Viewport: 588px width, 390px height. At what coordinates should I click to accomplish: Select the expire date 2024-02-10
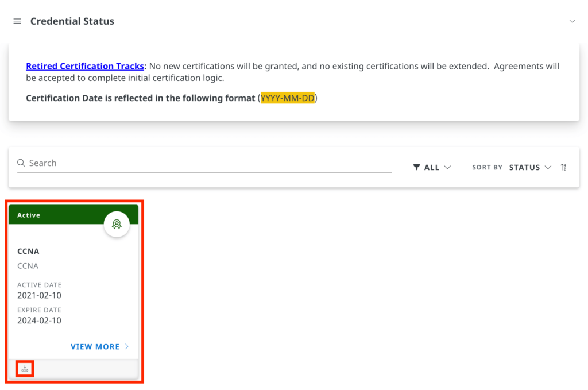[39, 321]
